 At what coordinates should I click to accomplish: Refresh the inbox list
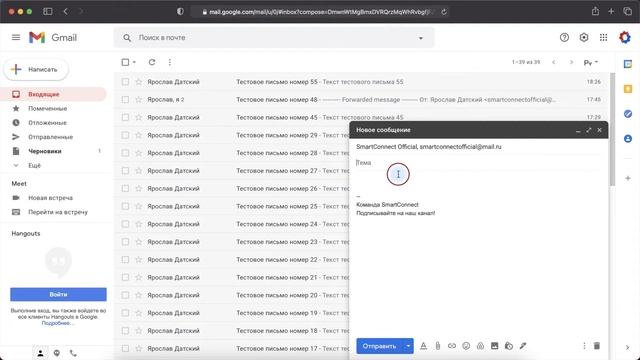[152, 62]
